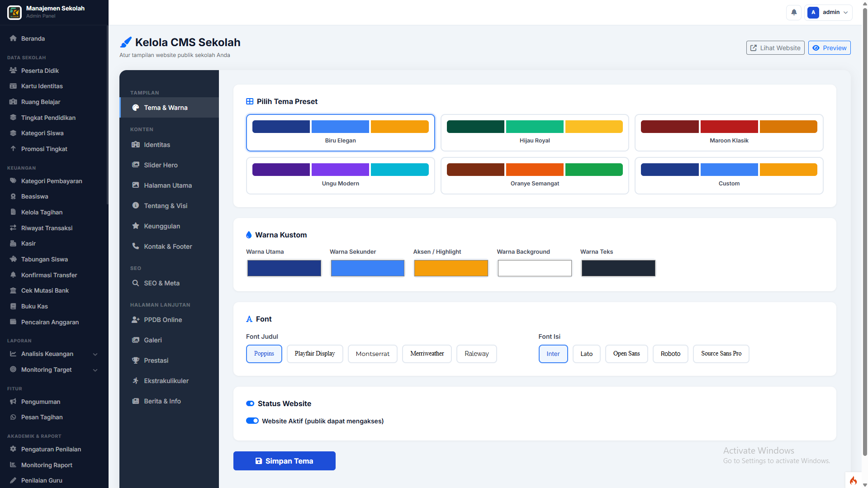Click the Kontak & Footer phone icon
The width and height of the screenshot is (868, 488).
pyautogui.click(x=136, y=246)
